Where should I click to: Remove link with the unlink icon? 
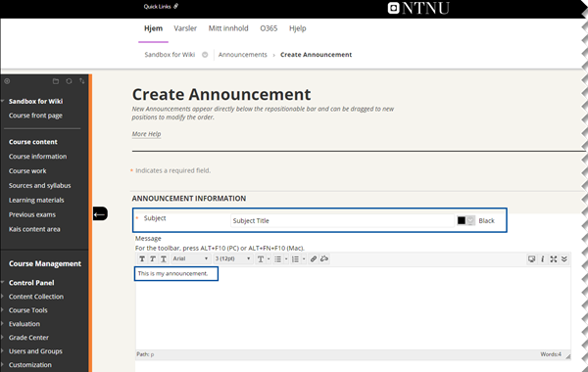(324, 258)
